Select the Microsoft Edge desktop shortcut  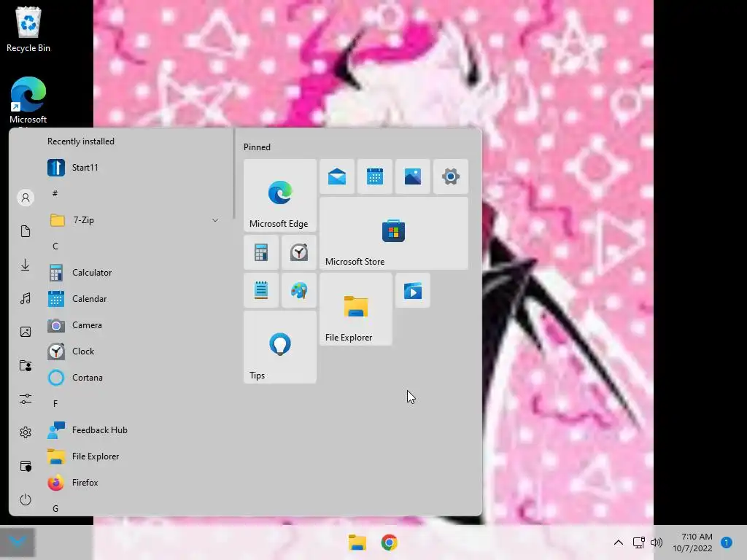click(x=28, y=101)
